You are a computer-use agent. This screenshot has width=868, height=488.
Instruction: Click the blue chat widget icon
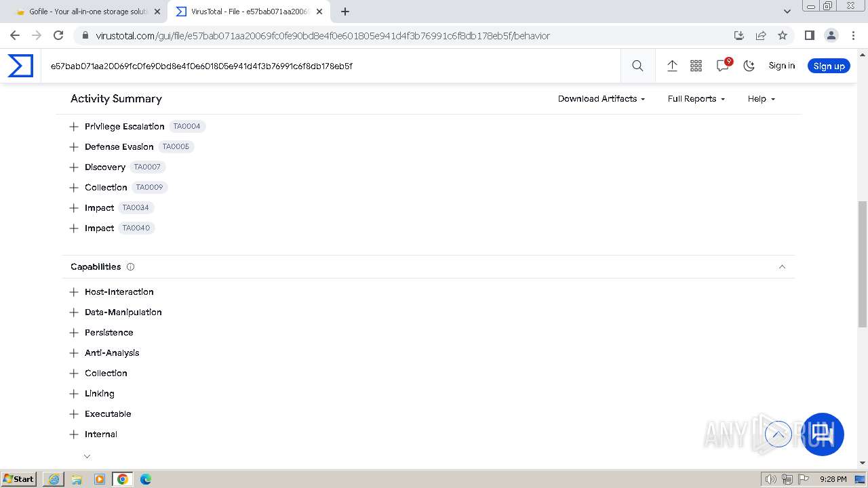pos(823,434)
